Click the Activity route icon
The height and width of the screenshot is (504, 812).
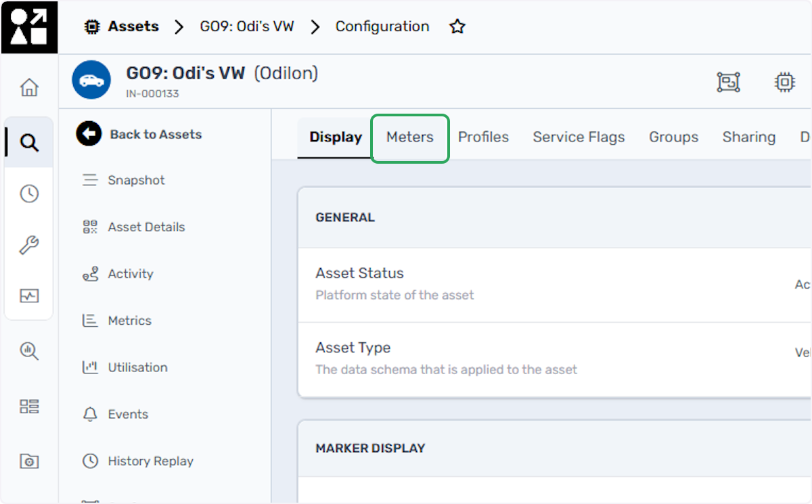(x=90, y=274)
